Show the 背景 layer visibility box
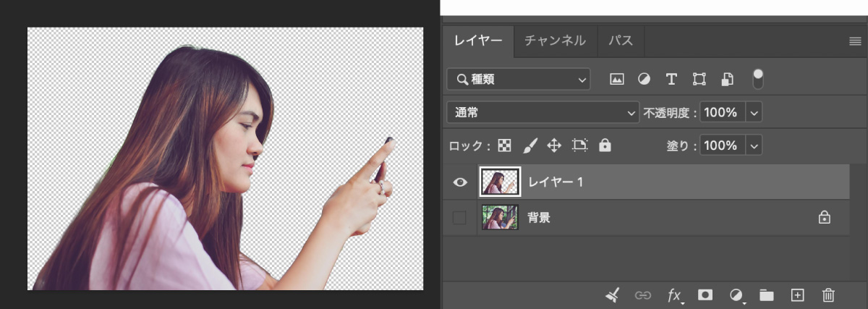 pyautogui.click(x=459, y=217)
